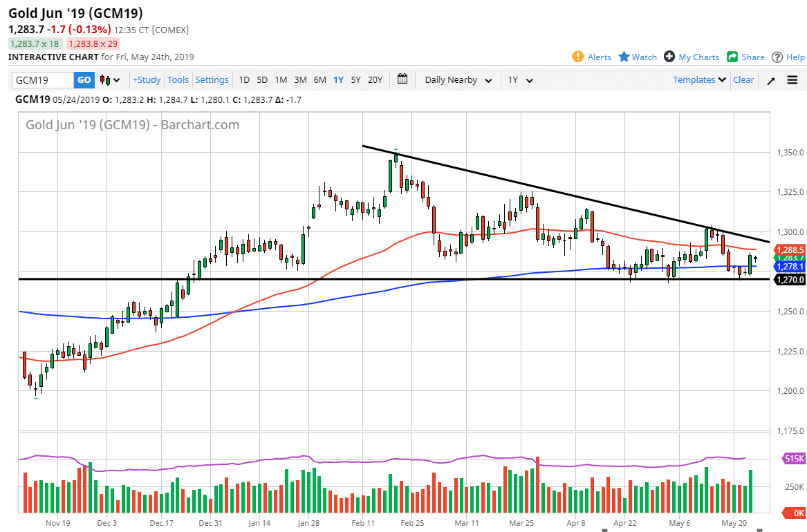Open the Templates dropdown
The image size is (807, 532).
point(700,80)
